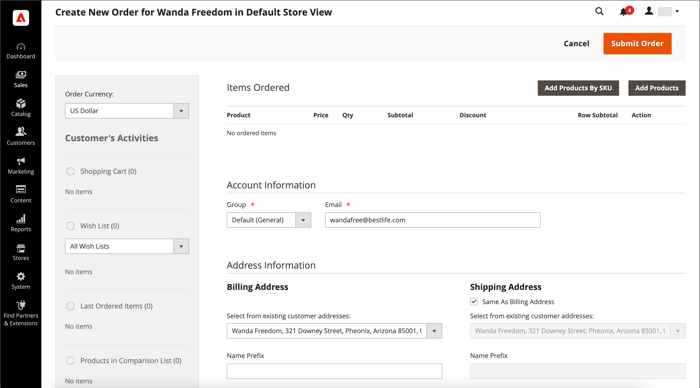Click the Account Information heading
Screen dimensions: 700x388
[x=271, y=185]
